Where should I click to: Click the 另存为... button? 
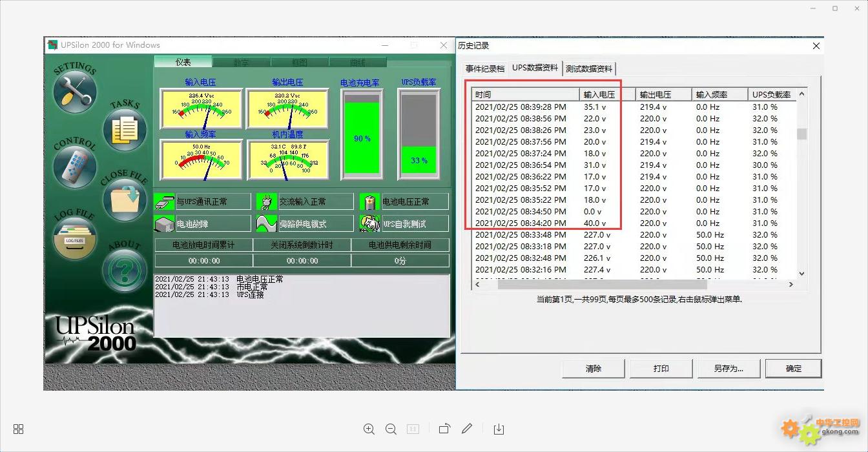coord(728,369)
